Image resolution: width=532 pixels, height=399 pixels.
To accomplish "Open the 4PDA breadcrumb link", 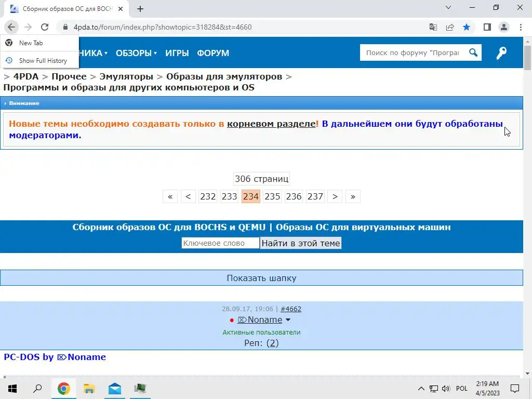I will (x=26, y=77).
